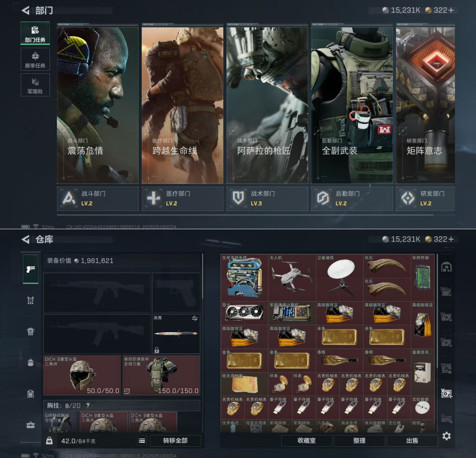Click the 42.0/84千克 weight text
This screenshot has height=458, width=476.
click(78, 441)
